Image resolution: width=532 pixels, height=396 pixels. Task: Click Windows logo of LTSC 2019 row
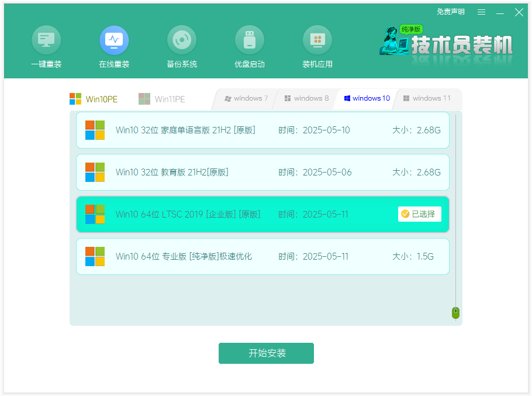tap(95, 215)
